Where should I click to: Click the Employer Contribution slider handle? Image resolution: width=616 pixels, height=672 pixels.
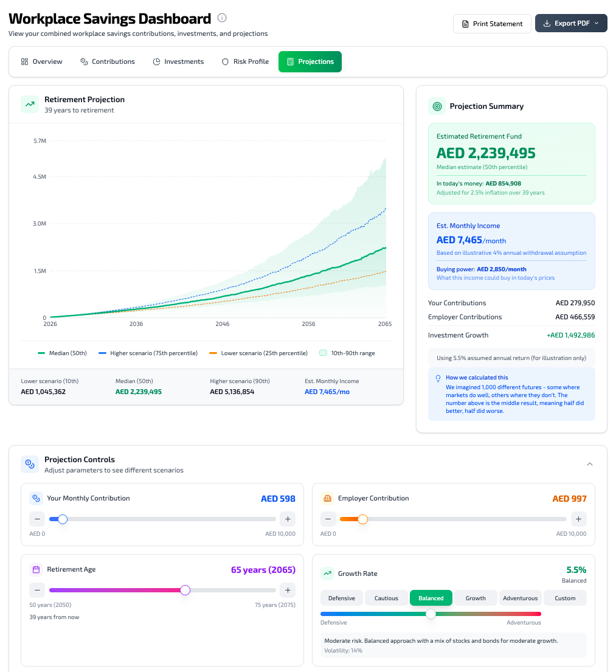coord(362,519)
